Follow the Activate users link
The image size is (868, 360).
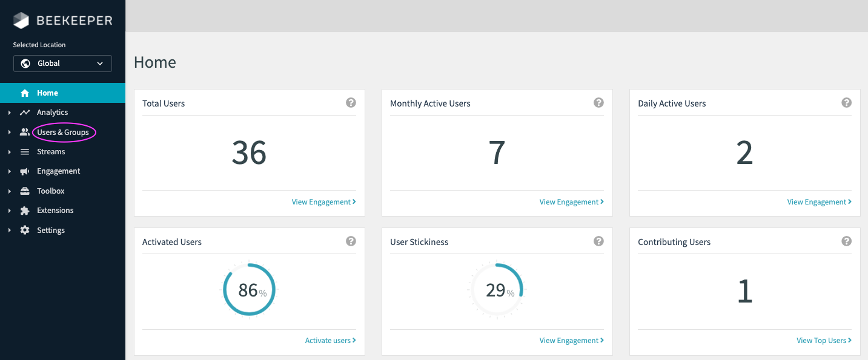330,341
